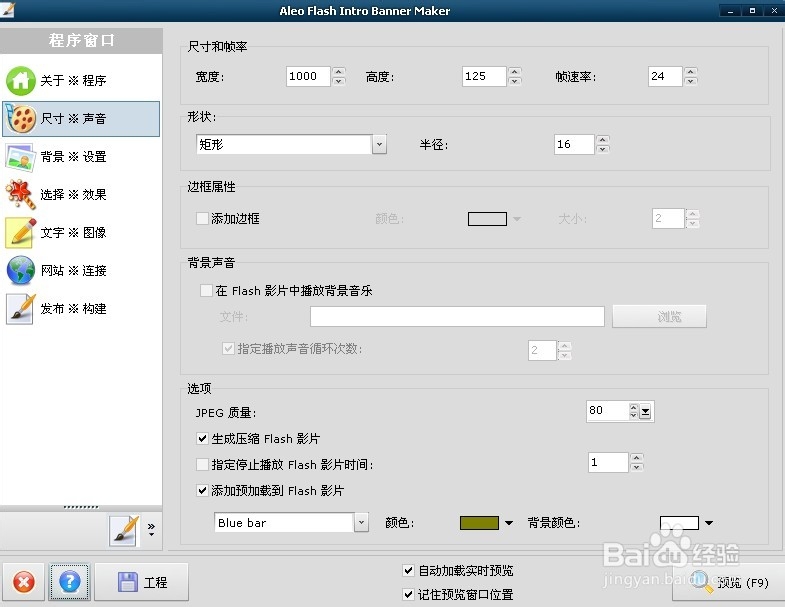Increase the stop time spinner value
The height and width of the screenshot is (607, 785).
pos(636,457)
